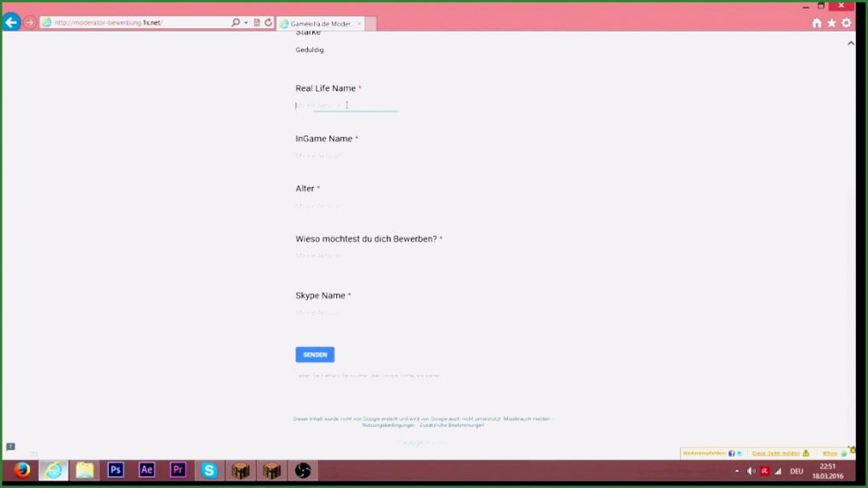Refresh the page with reload icon
This screenshot has width=868, height=488.
click(x=269, y=23)
